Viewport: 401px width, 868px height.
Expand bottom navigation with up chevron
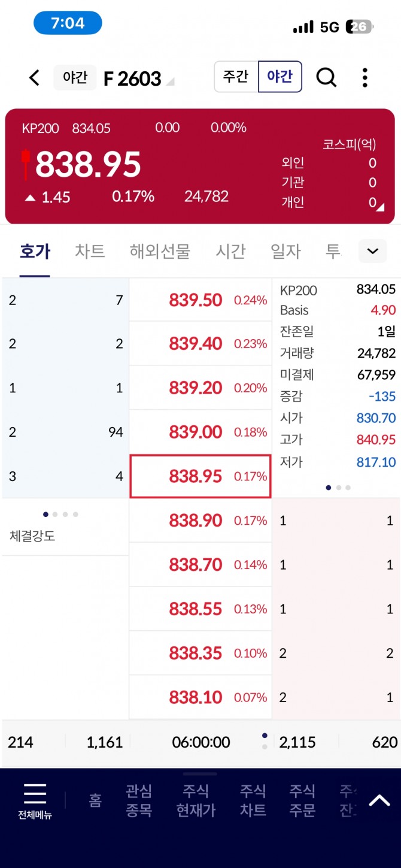(379, 800)
